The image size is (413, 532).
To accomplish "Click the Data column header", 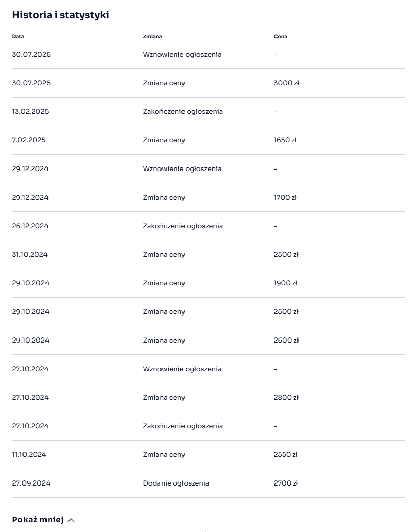I will pos(18,36).
